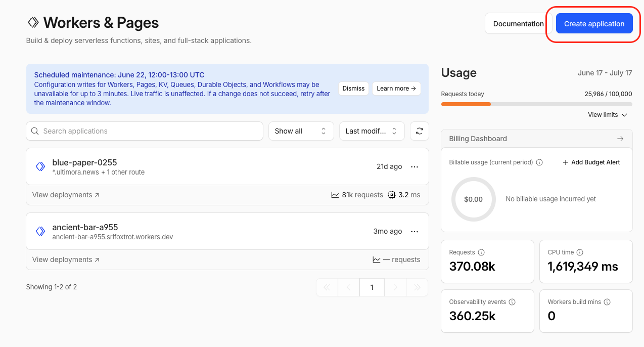Click the refresh applications icon button
The width and height of the screenshot is (644, 347).
coord(420,131)
